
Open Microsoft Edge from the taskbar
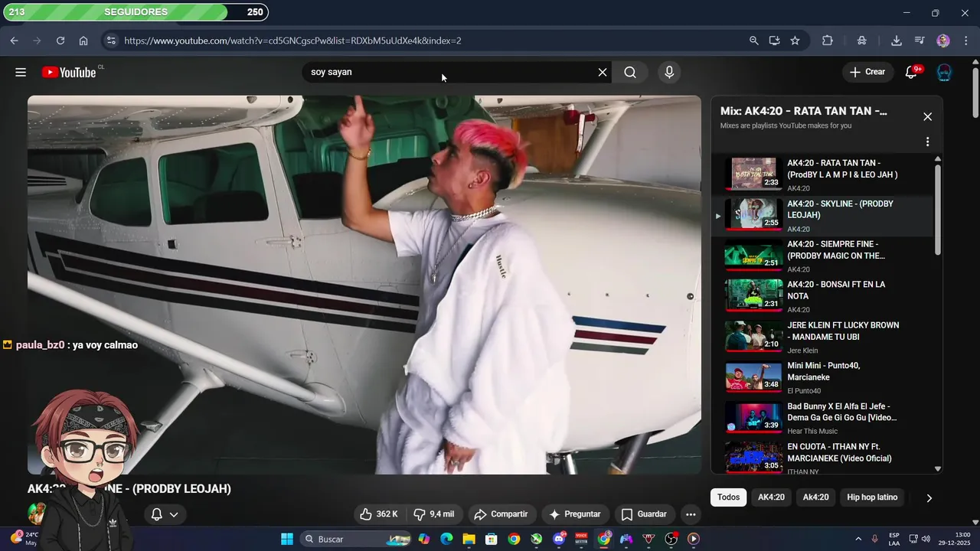tap(446, 539)
